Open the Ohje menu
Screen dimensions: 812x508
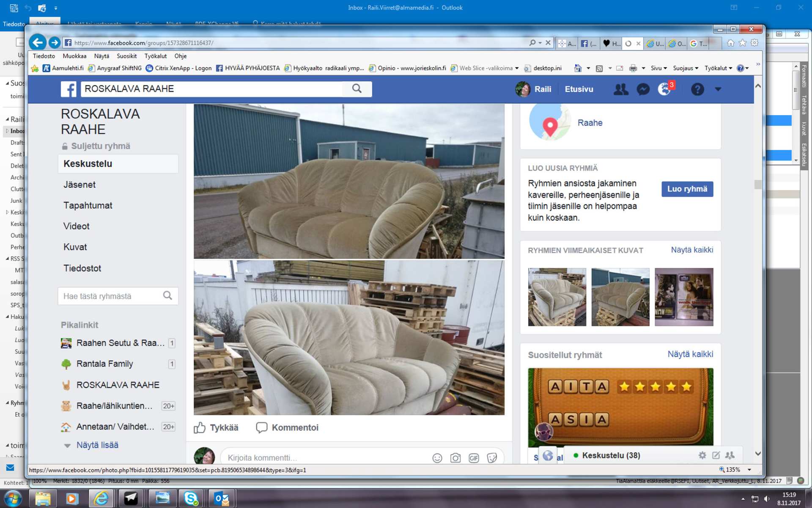click(x=181, y=56)
